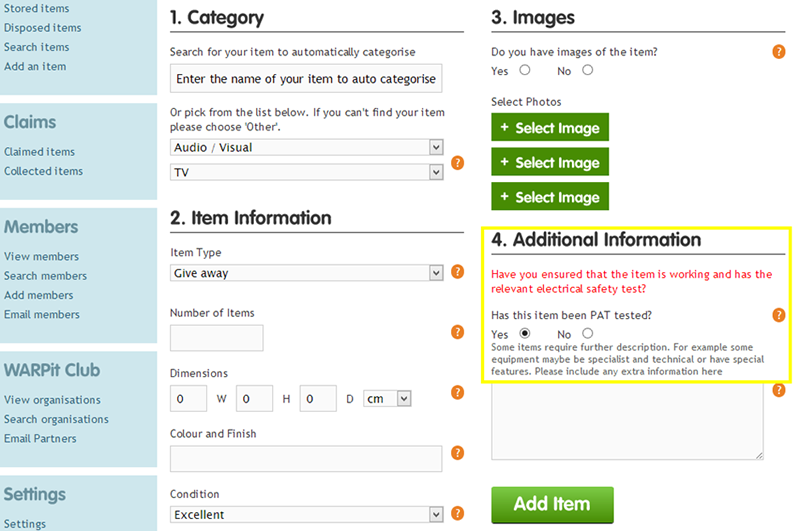The width and height of the screenshot is (800, 531).
Task: Click help icon for item images question
Action: coord(779,52)
